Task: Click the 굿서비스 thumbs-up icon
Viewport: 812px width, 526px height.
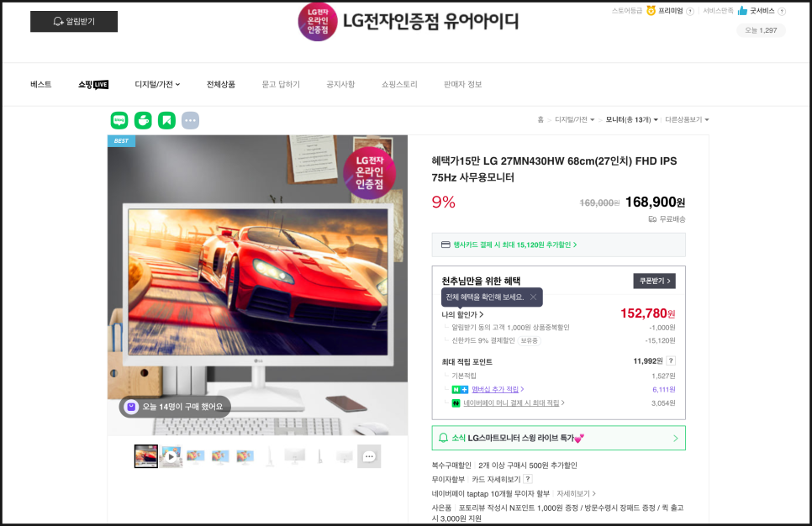Action: [x=742, y=10]
